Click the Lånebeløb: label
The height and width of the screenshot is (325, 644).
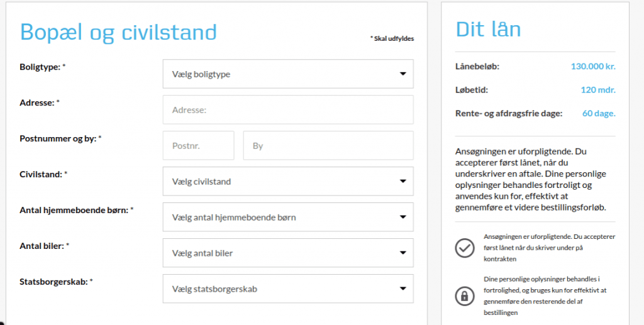477,66
